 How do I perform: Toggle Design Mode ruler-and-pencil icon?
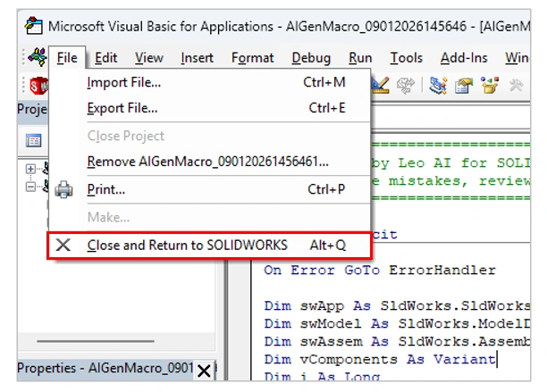380,85
